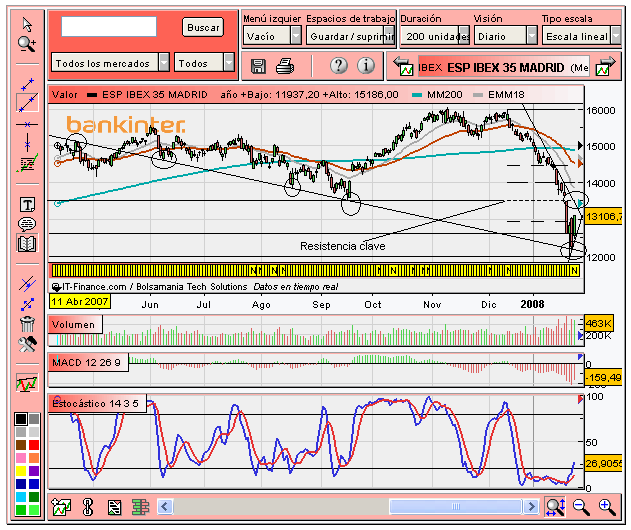The height and width of the screenshot is (530, 631).
Task: Select the text annotation tool
Action: coord(27,204)
